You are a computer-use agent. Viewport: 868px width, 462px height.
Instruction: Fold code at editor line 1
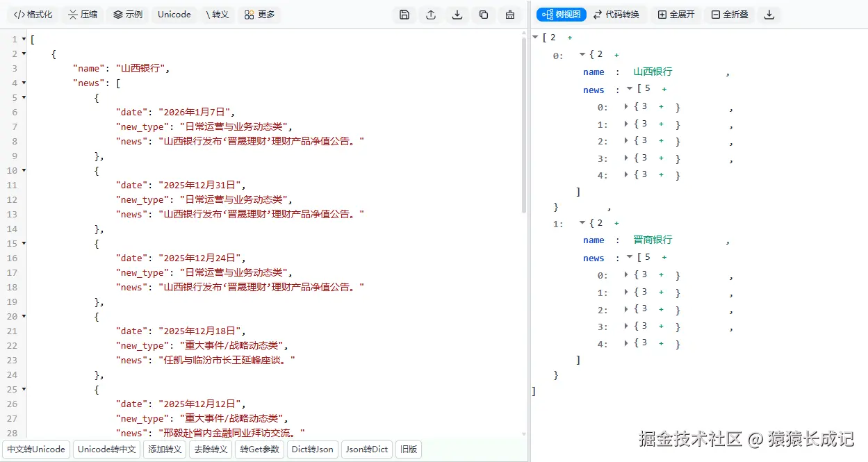pyautogui.click(x=24, y=40)
